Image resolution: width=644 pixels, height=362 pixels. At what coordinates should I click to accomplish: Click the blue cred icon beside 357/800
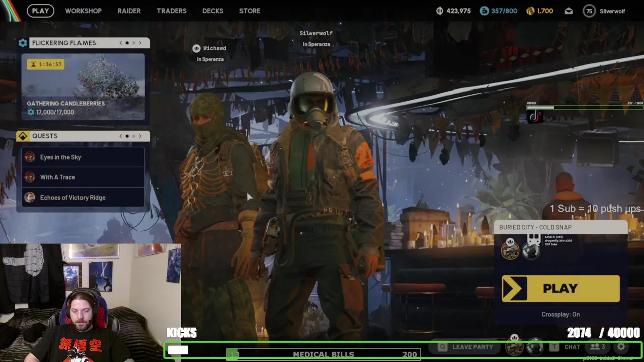coord(484,11)
